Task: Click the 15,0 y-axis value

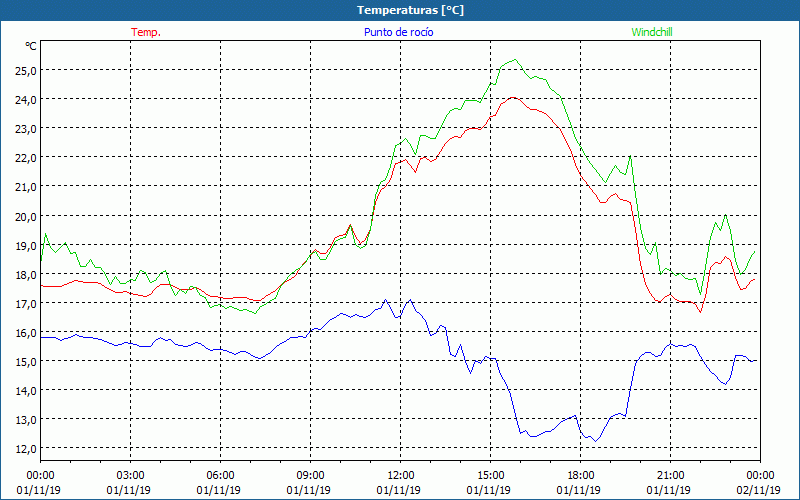Action: pos(26,362)
